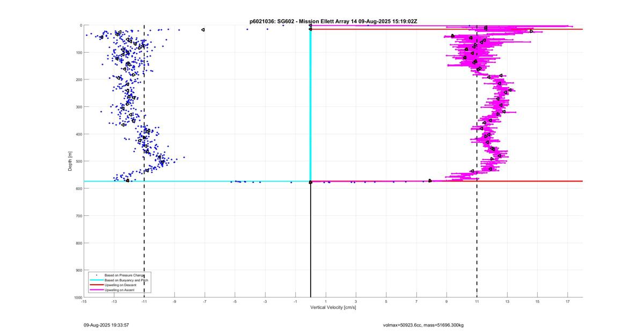Screen dimensions: 644x334
Task: Click the x-axis tick label positive '1'
Action: coord(326,302)
